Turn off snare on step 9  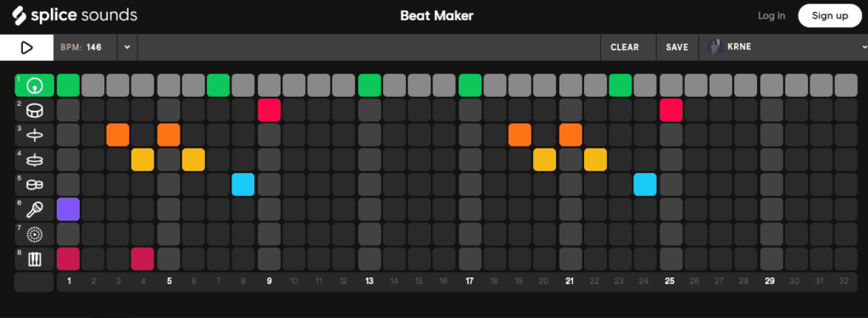[x=269, y=110]
